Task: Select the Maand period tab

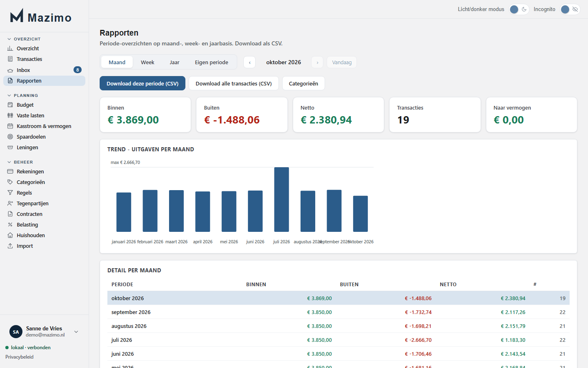Action: (x=117, y=62)
